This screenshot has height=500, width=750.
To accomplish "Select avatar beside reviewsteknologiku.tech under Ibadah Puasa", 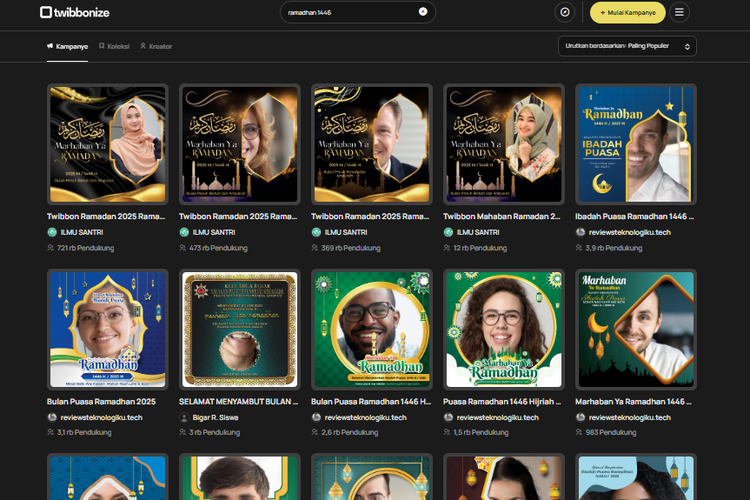I will point(580,232).
